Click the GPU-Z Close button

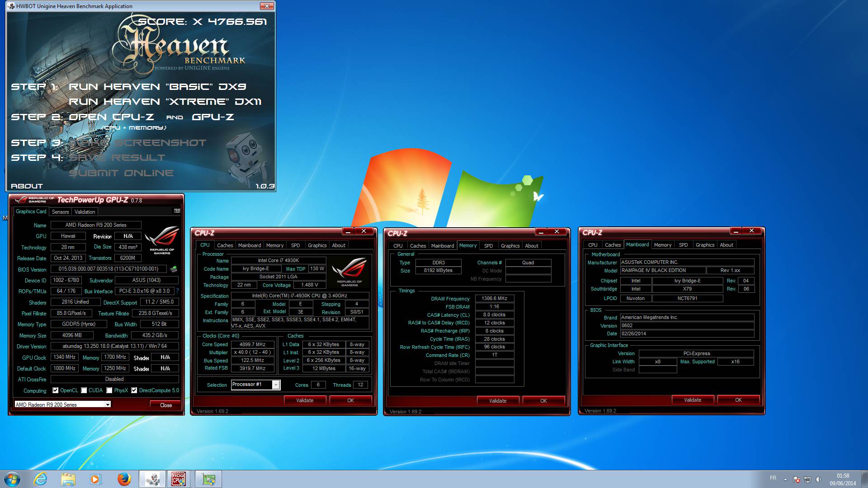pyautogui.click(x=166, y=405)
